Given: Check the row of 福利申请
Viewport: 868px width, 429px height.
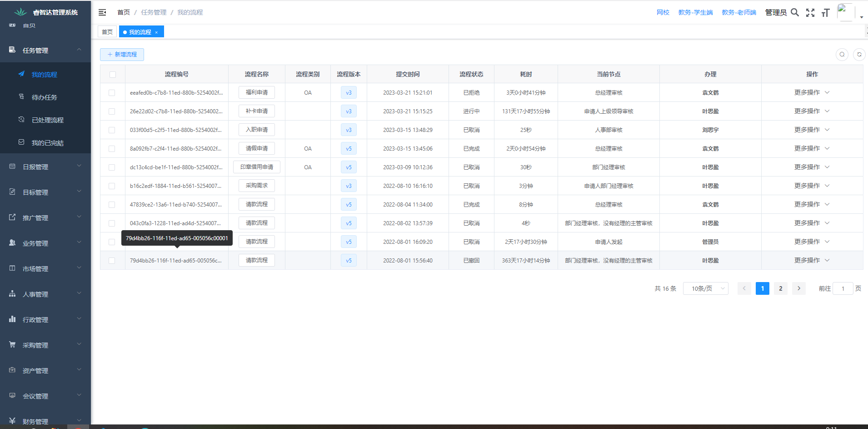Looking at the screenshot, I should pyautogui.click(x=112, y=93).
